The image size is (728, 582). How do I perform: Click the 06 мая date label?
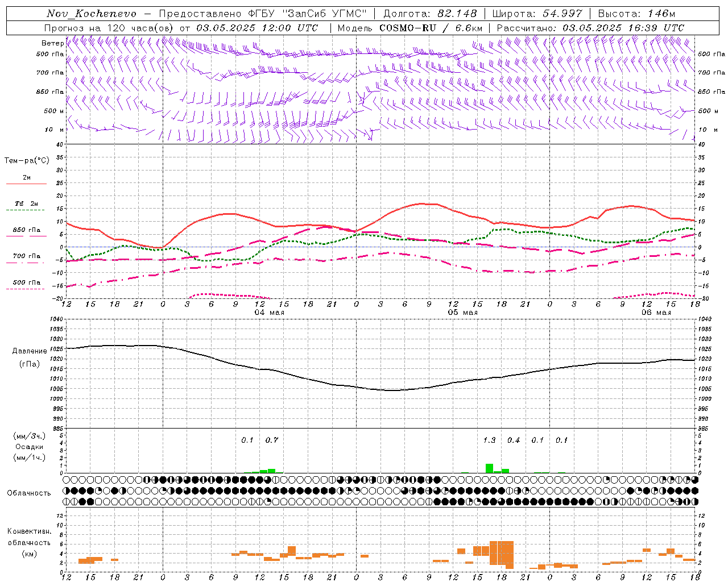pyautogui.click(x=656, y=312)
